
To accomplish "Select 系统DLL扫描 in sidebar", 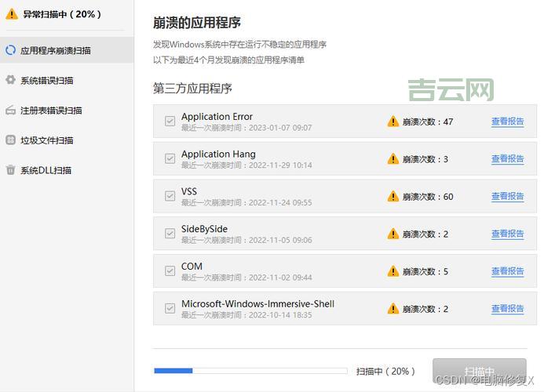I will 67,170.
